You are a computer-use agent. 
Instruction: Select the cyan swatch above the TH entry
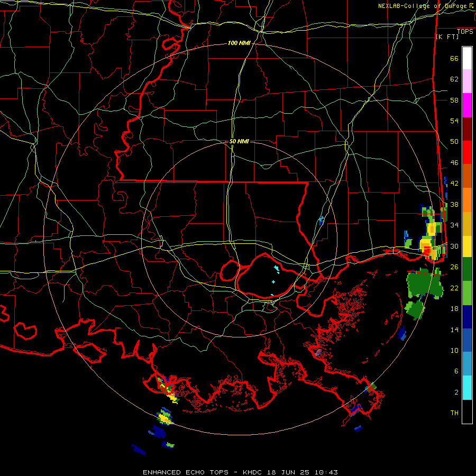[x=467, y=388]
